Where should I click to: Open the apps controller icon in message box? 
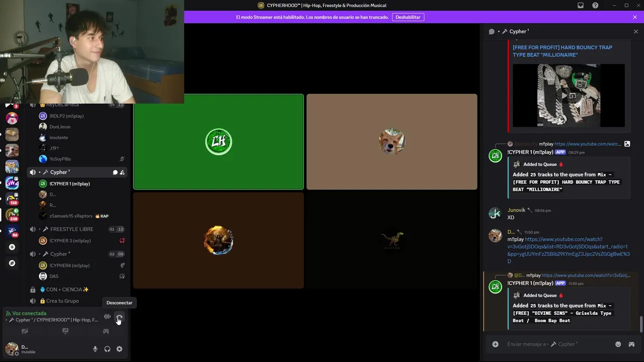pyautogui.click(x=631, y=344)
